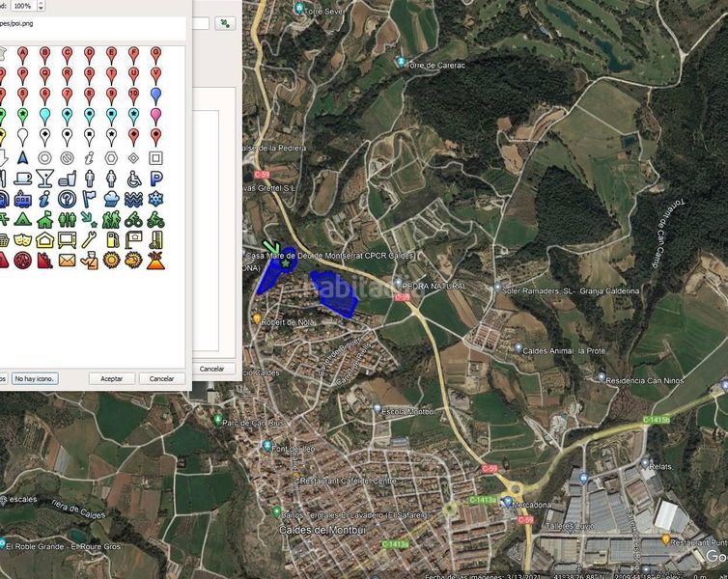Click the Cancelar button behind the icon dialog
Image resolution: width=728 pixels, height=579 pixels.
click(211, 369)
